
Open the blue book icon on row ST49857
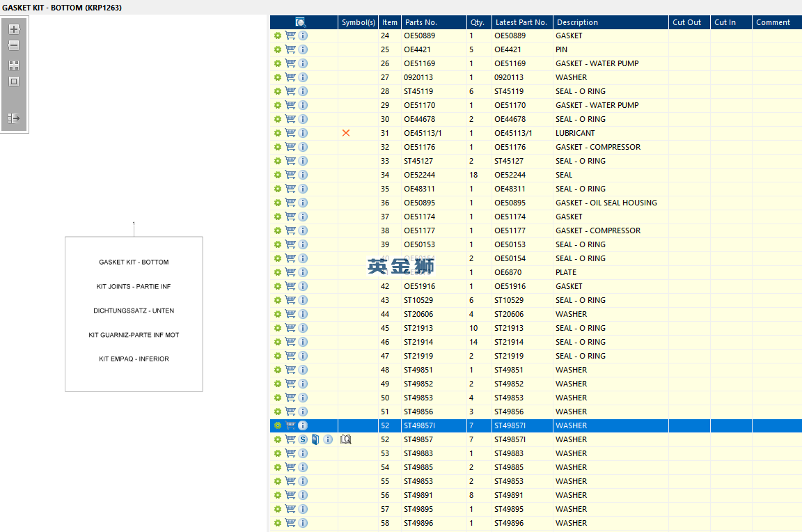point(315,439)
